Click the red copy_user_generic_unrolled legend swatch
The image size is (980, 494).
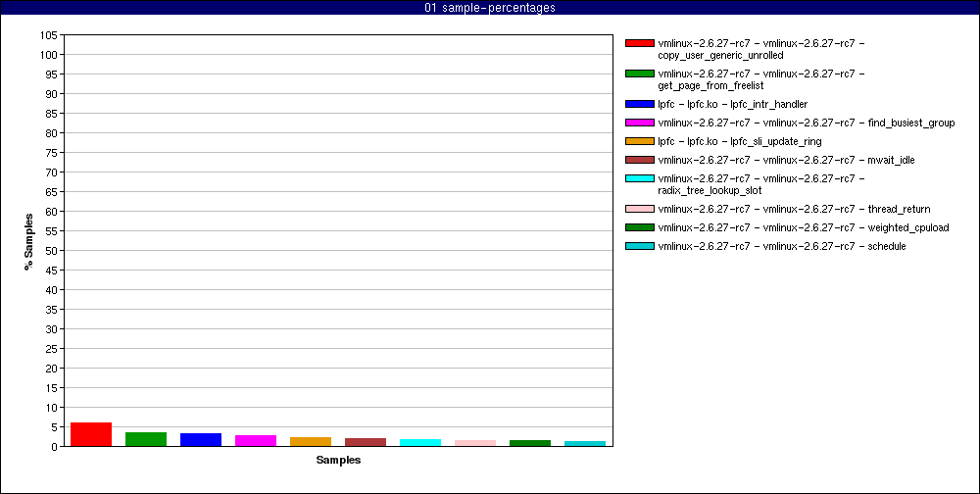pyautogui.click(x=639, y=43)
